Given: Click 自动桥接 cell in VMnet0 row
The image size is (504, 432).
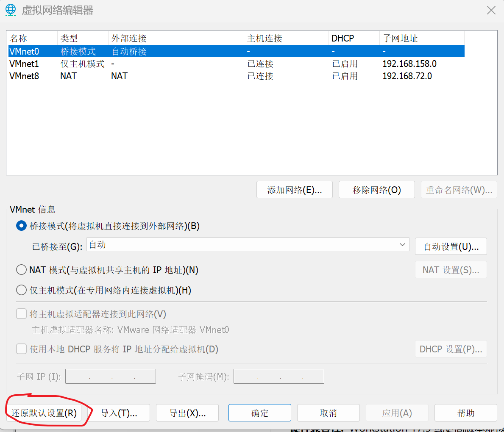Looking at the screenshot, I should 129,51.
